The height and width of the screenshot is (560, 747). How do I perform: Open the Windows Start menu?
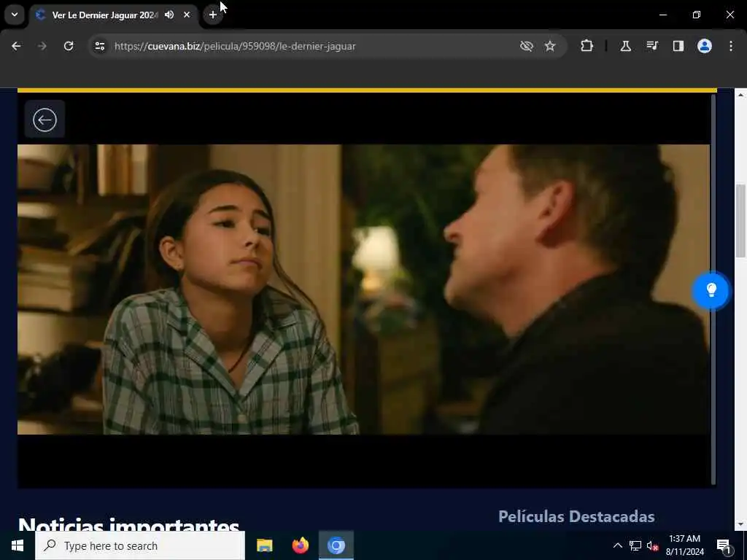pyautogui.click(x=18, y=545)
